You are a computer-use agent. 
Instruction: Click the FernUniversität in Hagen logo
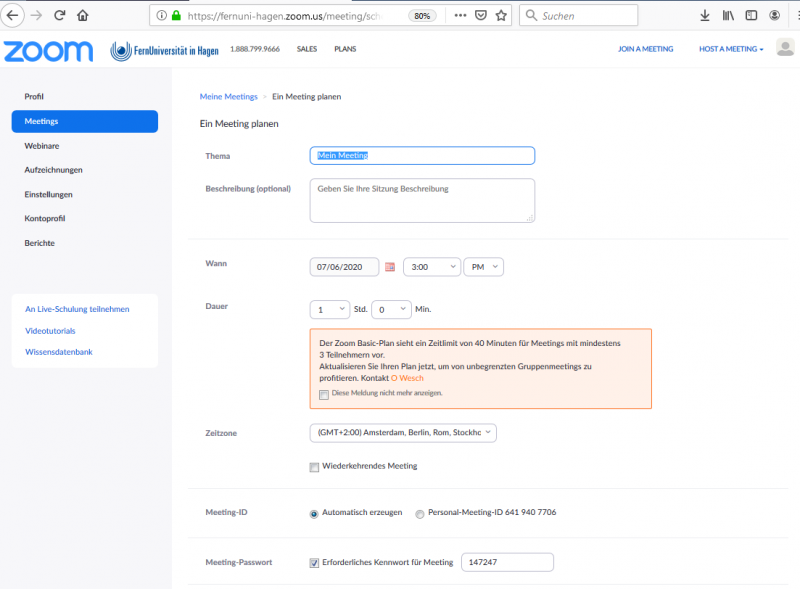coord(164,51)
